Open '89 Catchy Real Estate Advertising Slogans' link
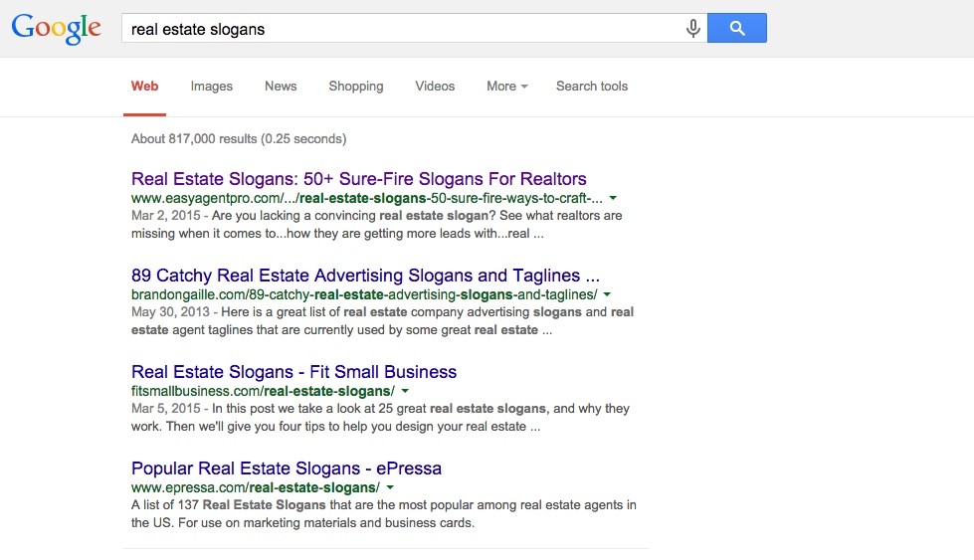This screenshot has height=560, width=974. [x=365, y=276]
